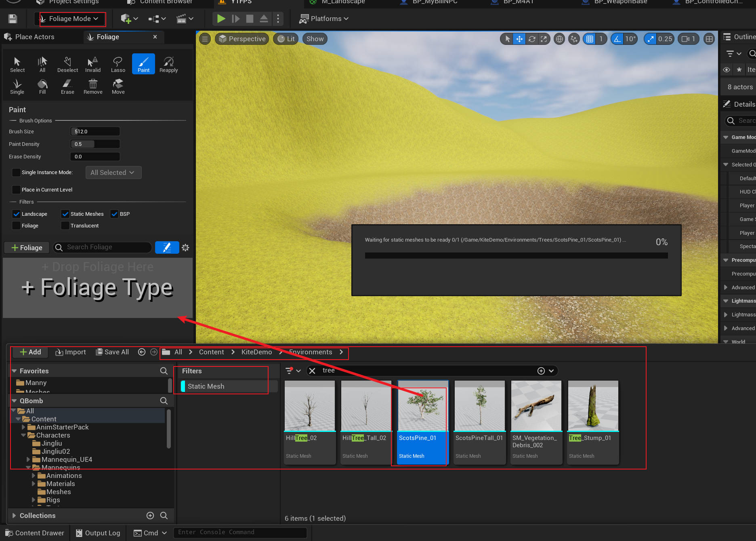This screenshot has height=541, width=756.
Task: Choose the Fill foliage tool
Action: tap(42, 86)
